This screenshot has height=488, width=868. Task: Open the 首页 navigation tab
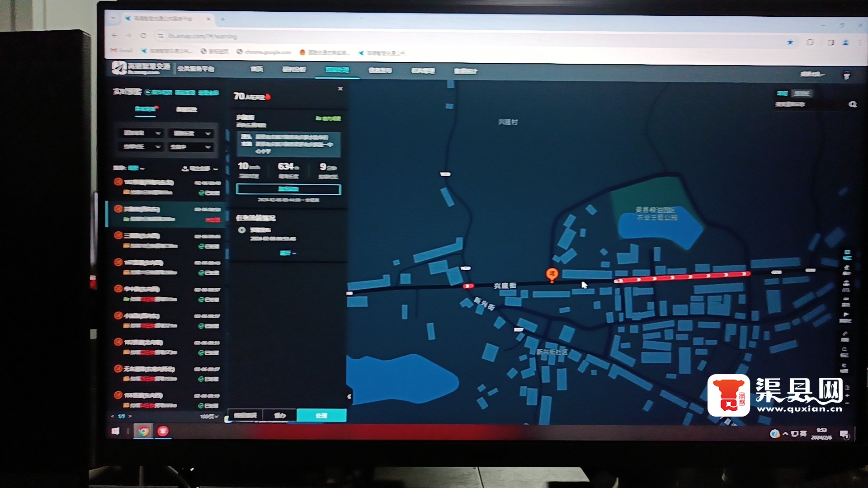click(256, 69)
